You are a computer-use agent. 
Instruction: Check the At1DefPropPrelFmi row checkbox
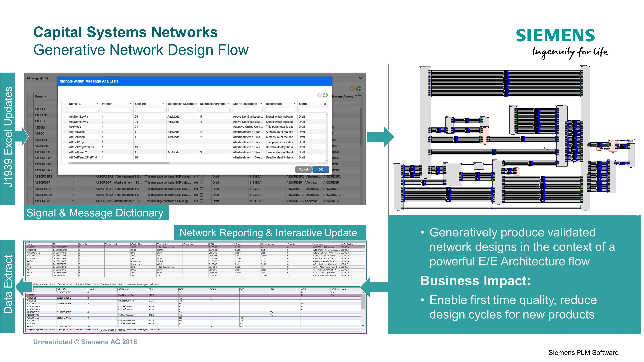[65, 147]
